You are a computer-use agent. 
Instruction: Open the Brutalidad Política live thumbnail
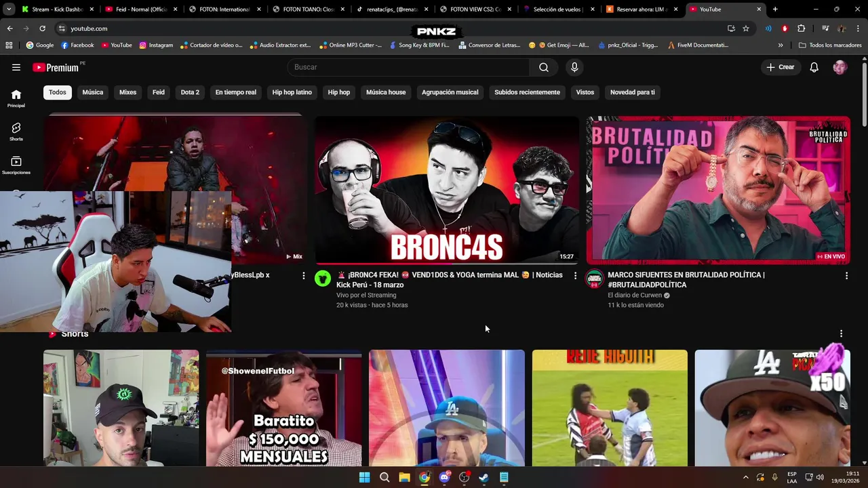click(x=718, y=190)
